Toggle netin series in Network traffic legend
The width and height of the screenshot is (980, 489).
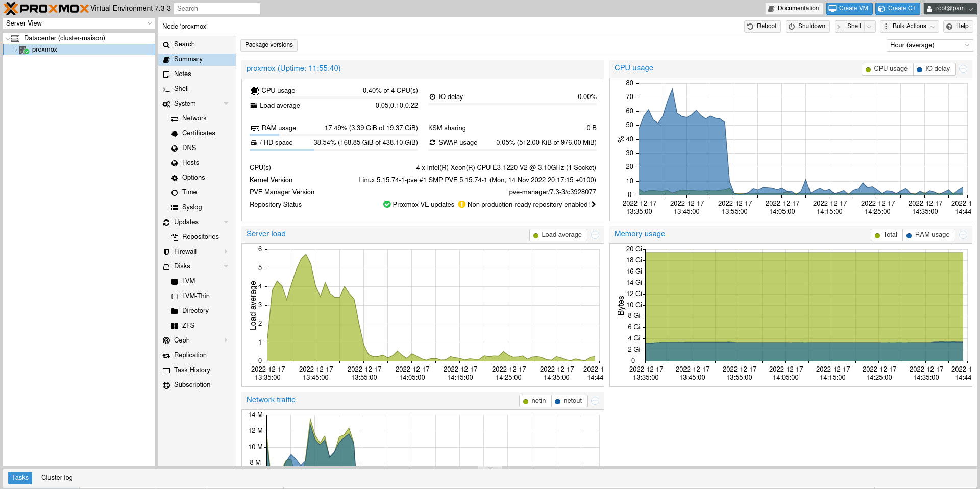coord(535,401)
